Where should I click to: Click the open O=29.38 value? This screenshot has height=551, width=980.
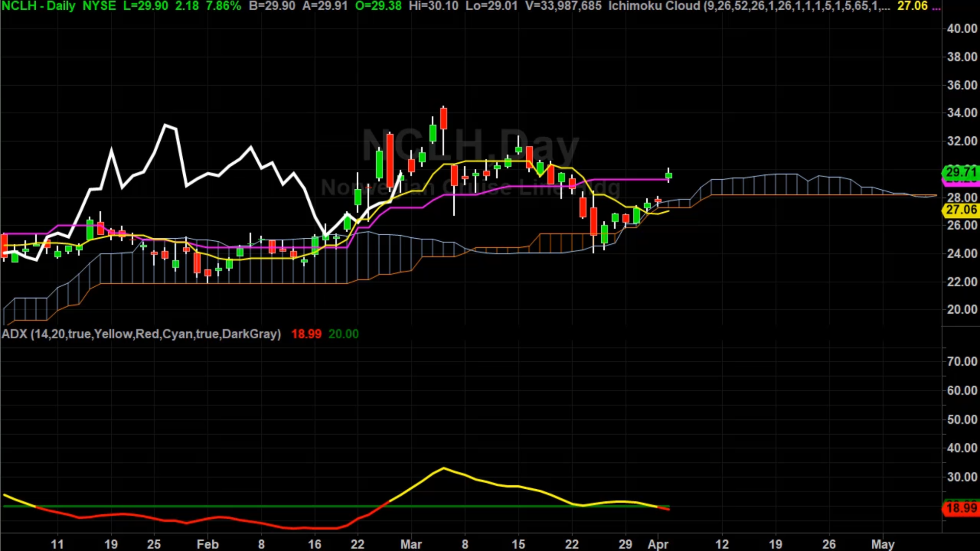tap(378, 6)
